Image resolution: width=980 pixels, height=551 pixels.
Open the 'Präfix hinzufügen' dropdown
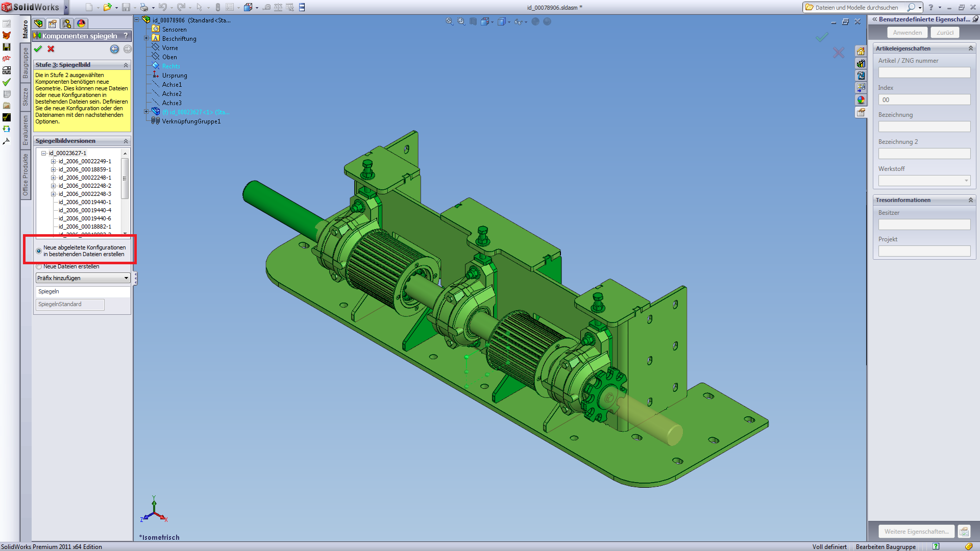[x=83, y=278]
